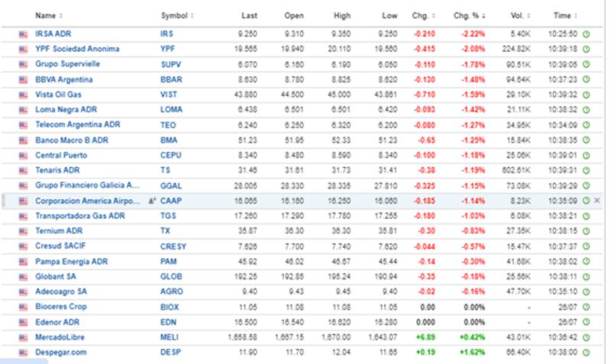Sort the table by the Symbol column
Image resolution: width=611 pixels, height=364 pixels.
click(x=177, y=15)
